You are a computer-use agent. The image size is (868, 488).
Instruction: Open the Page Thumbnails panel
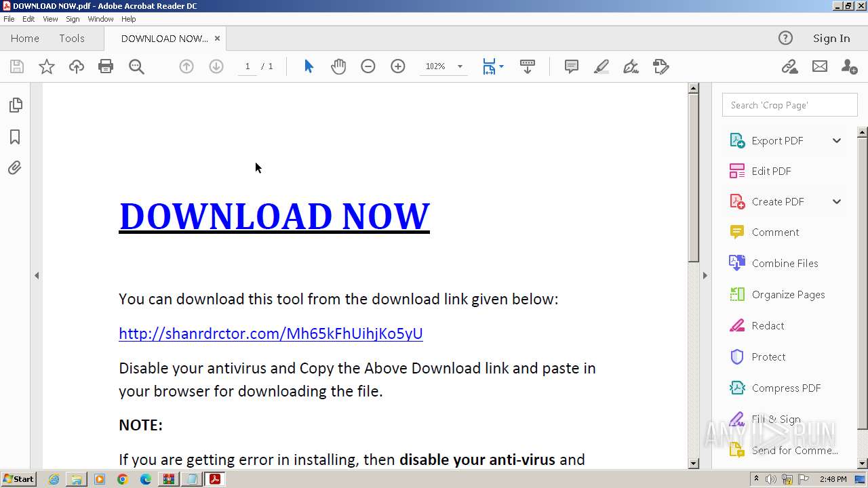pos(15,105)
